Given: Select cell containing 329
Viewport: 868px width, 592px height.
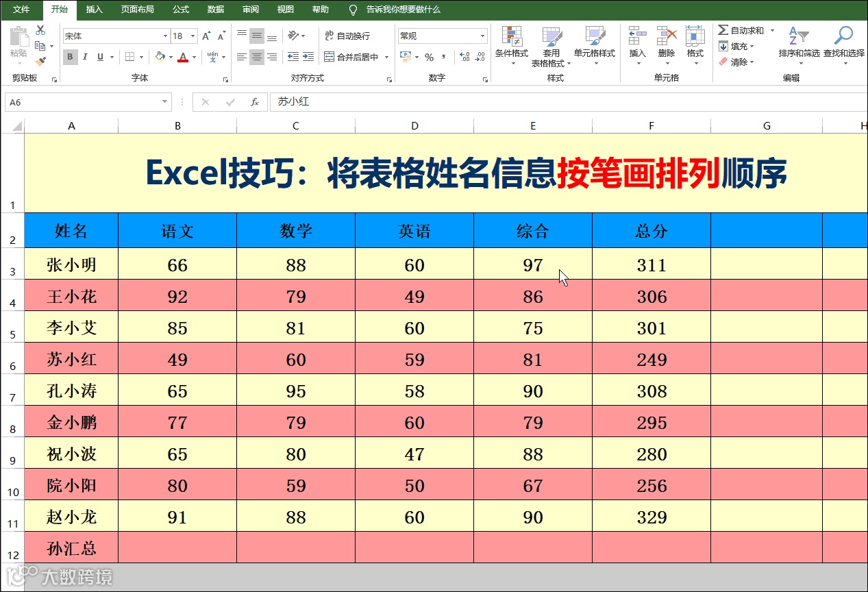Looking at the screenshot, I should pyautogui.click(x=652, y=516).
